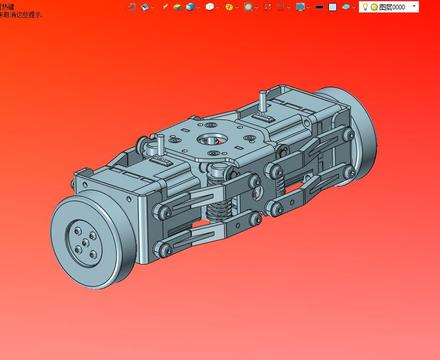Click the pencil sketch icon

coord(165,6)
